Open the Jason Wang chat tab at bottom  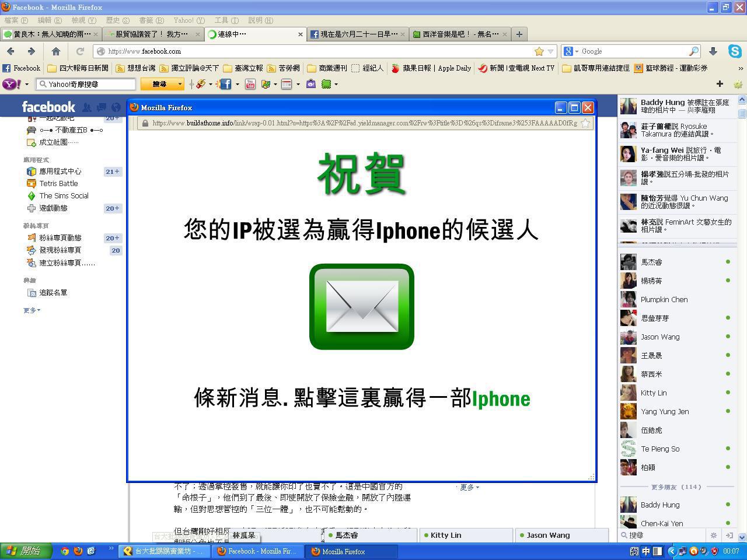click(x=562, y=535)
